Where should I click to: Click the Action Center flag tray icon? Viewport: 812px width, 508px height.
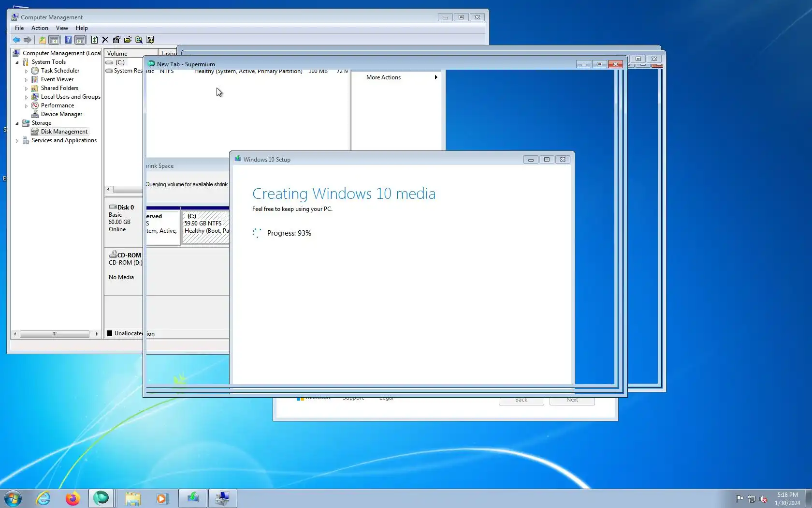(x=739, y=499)
